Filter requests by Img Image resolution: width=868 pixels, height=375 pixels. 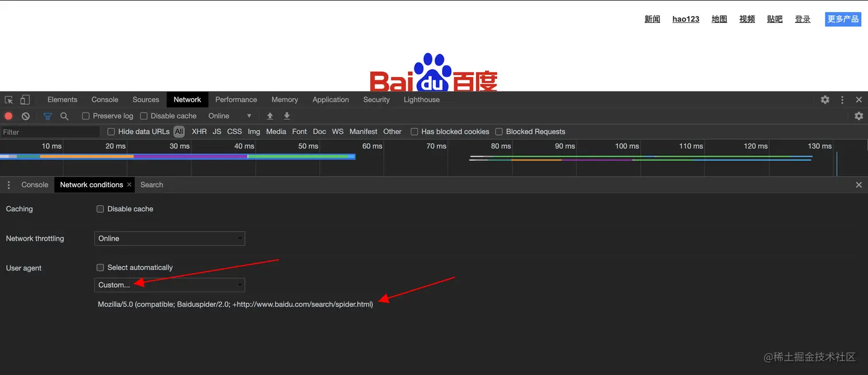point(254,132)
